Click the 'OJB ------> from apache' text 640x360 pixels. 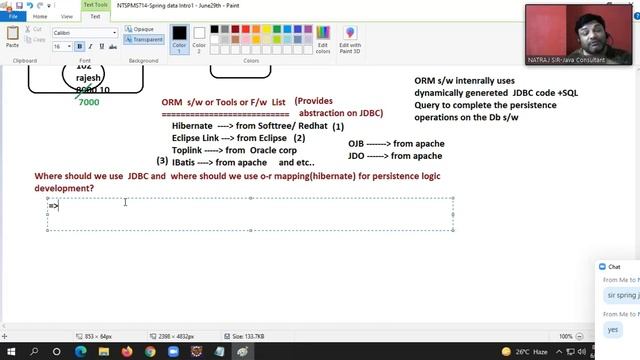(396, 144)
